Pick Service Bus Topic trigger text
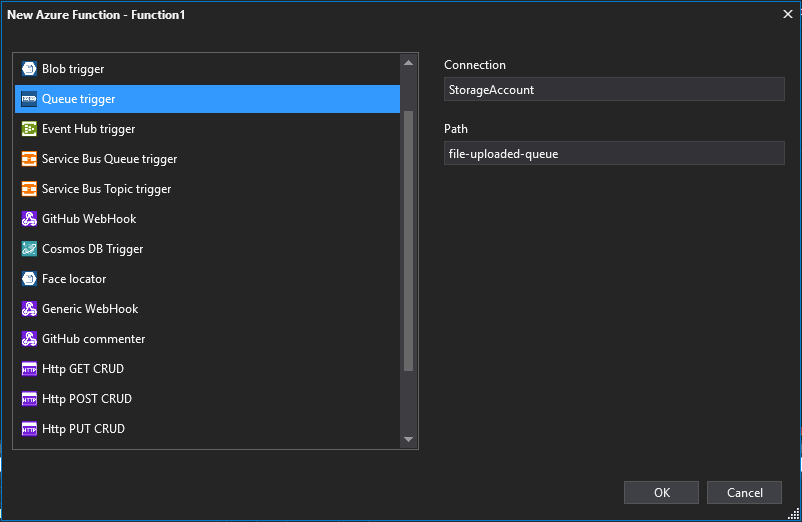The image size is (802, 522). pos(106,189)
